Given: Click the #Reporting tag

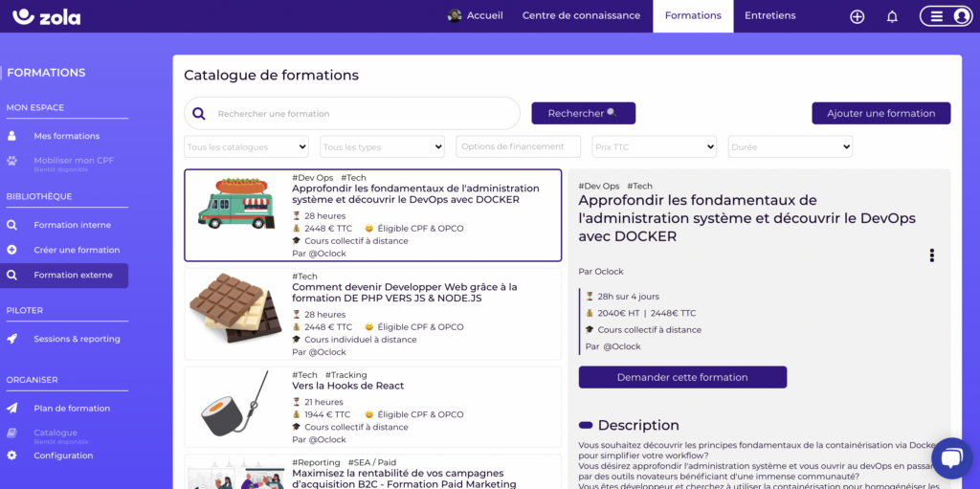Looking at the screenshot, I should click(x=316, y=462).
